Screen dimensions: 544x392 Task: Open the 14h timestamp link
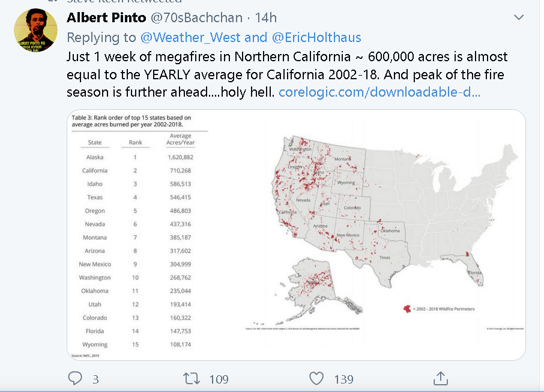[266, 17]
